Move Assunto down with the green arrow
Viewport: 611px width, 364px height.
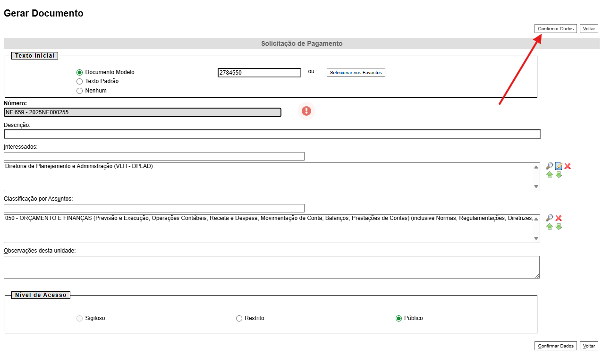pyautogui.click(x=559, y=227)
